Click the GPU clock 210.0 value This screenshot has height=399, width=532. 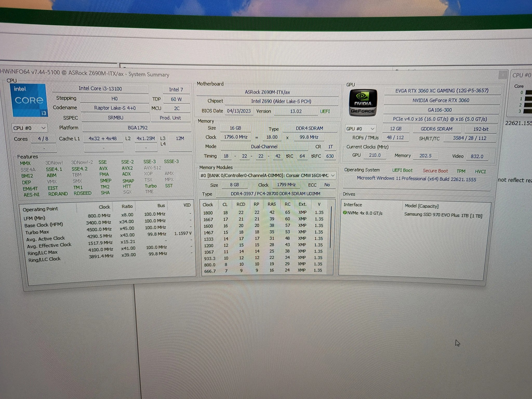tap(375, 155)
